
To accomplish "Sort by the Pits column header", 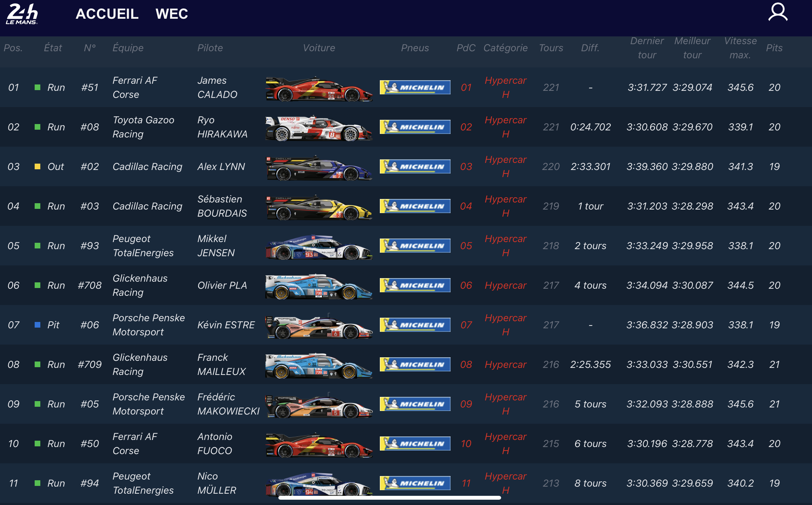I will point(774,48).
